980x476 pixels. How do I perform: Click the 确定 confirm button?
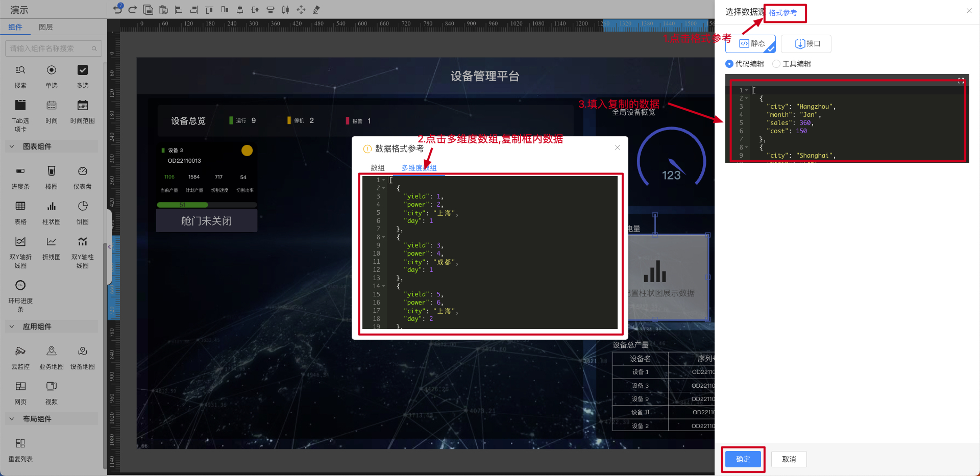[743, 459]
